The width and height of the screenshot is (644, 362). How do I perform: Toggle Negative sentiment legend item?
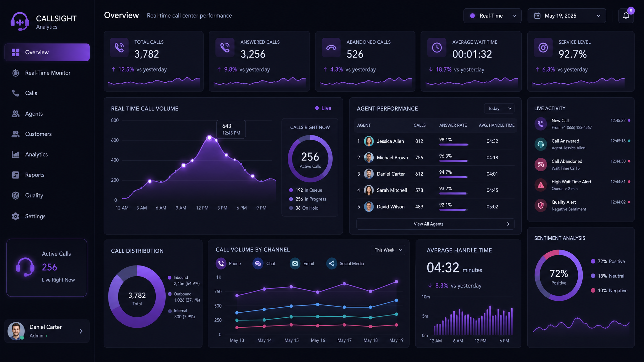point(609,291)
